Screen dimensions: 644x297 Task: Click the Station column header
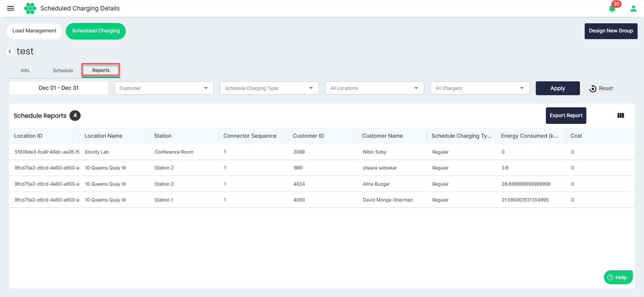(x=163, y=136)
